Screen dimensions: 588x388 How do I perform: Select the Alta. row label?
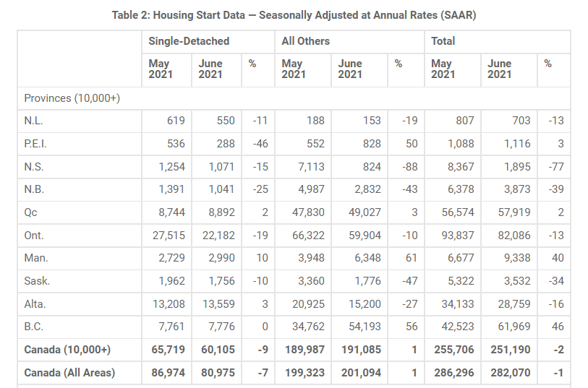(x=35, y=304)
